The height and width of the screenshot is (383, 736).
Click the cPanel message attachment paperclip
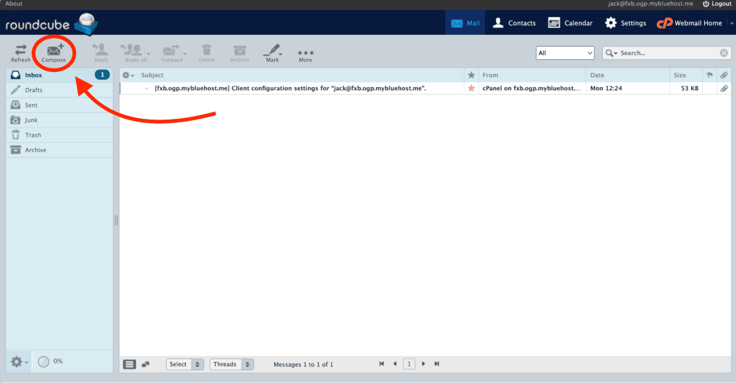coord(724,88)
